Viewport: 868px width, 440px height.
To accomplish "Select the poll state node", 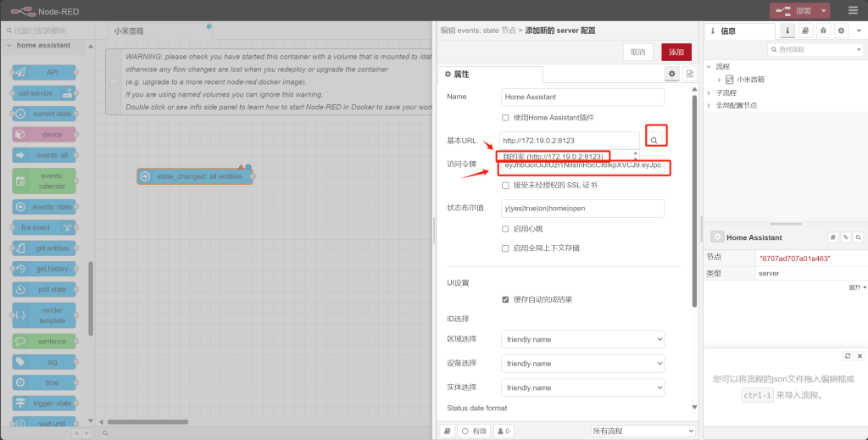I will pyautogui.click(x=44, y=289).
